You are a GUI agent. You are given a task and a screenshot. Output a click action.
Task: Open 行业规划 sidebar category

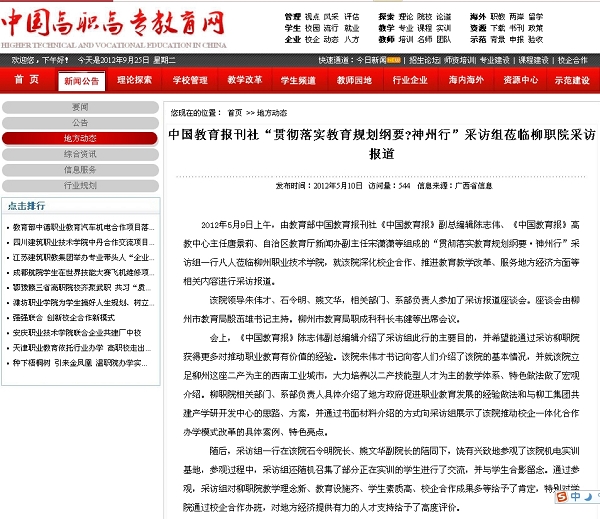point(80,185)
